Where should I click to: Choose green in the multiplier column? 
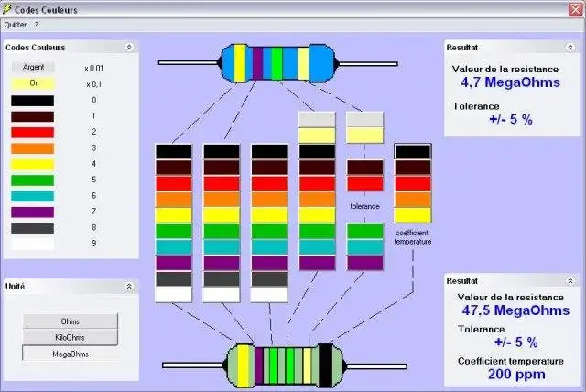tap(318, 232)
